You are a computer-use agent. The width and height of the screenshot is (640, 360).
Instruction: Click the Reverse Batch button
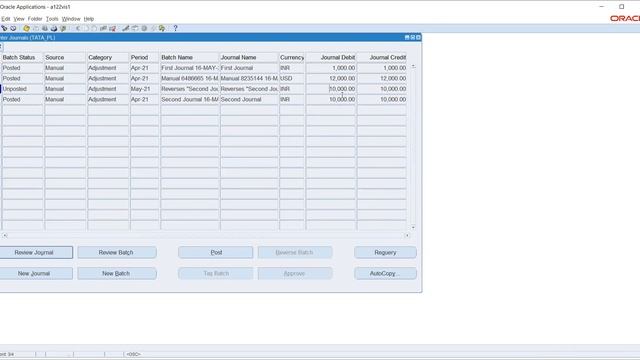295,252
